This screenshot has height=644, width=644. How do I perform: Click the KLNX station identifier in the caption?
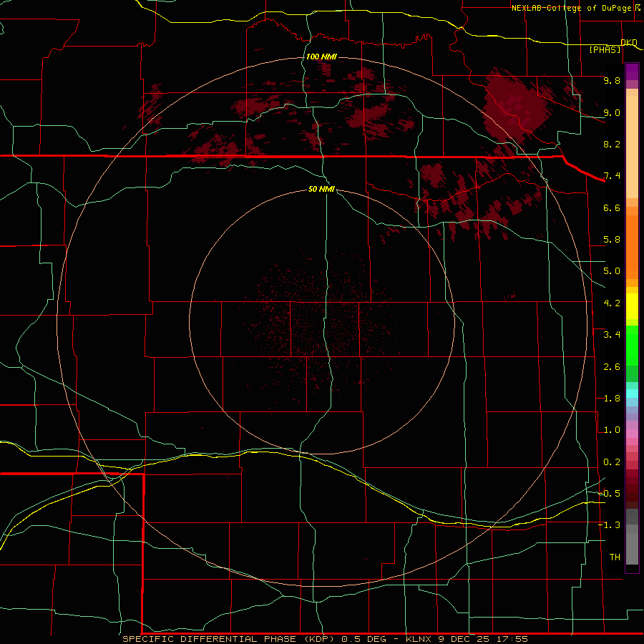[x=419, y=639]
